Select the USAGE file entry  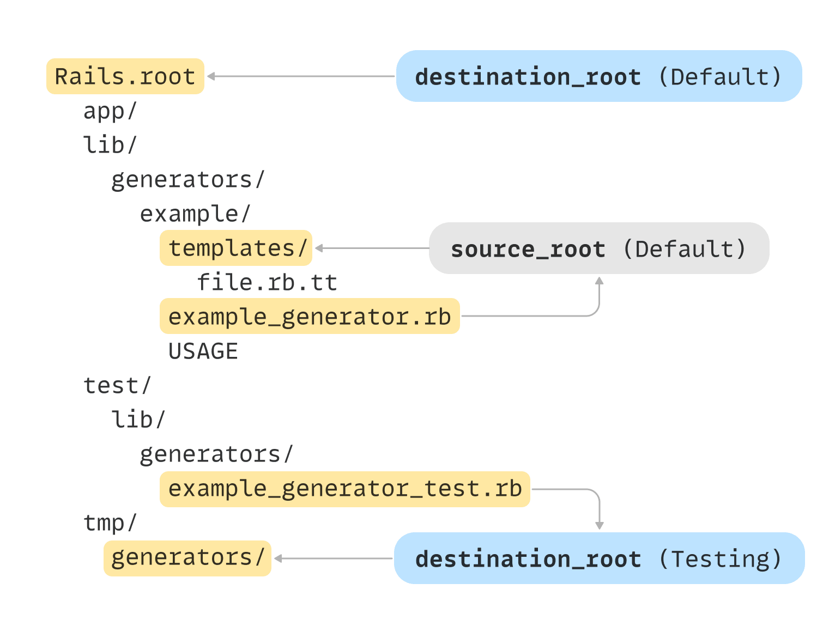(203, 351)
